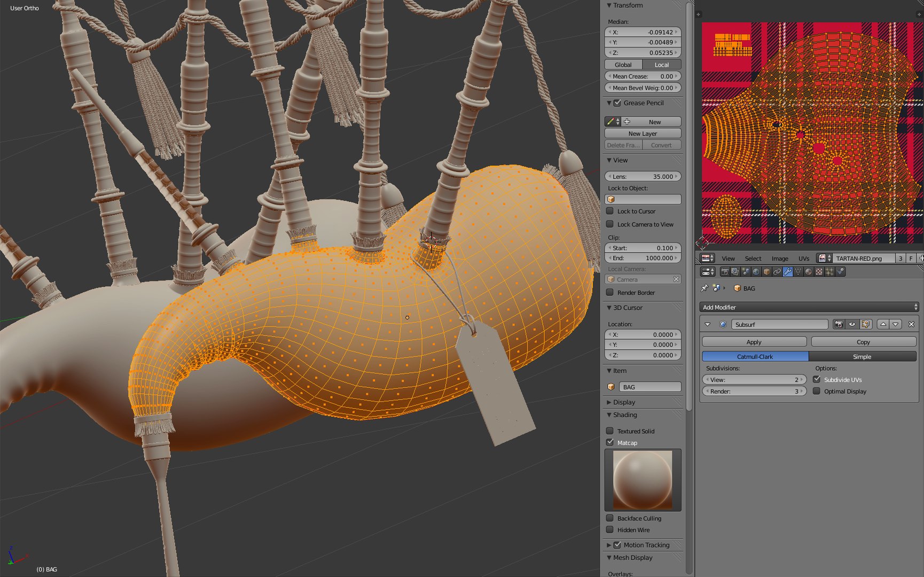Open the Mesh Data triangle tab
The image size is (924, 577).
(x=798, y=272)
